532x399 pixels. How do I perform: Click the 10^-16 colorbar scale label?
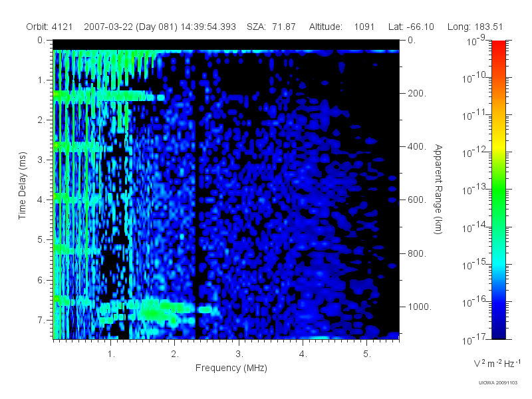point(475,301)
